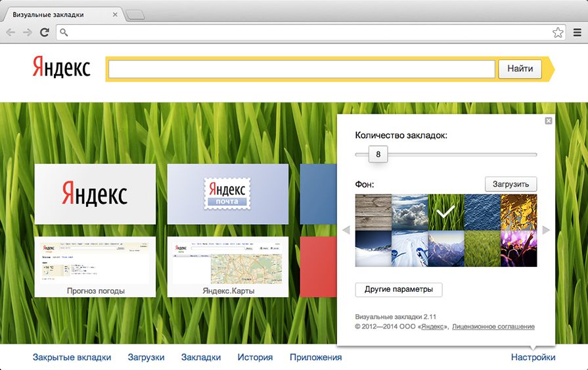588x370 pixels.
Task: Click the Фон label
Action: click(365, 184)
